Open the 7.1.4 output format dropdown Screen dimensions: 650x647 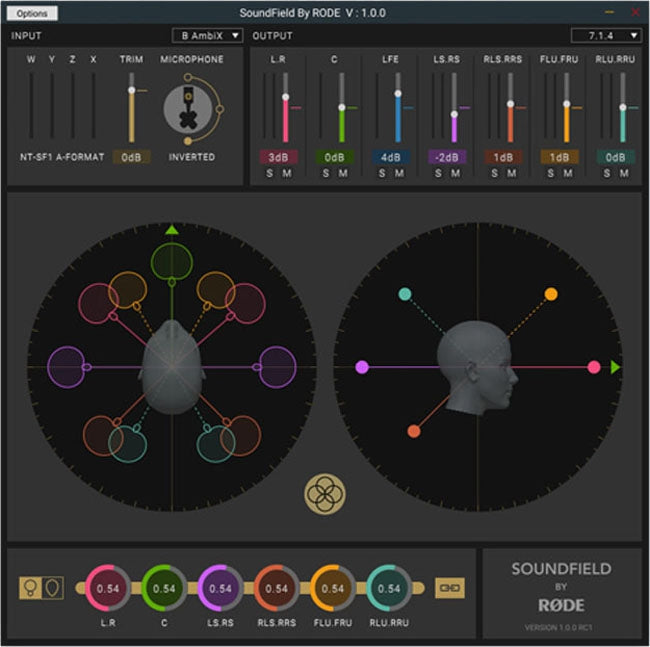[606, 36]
